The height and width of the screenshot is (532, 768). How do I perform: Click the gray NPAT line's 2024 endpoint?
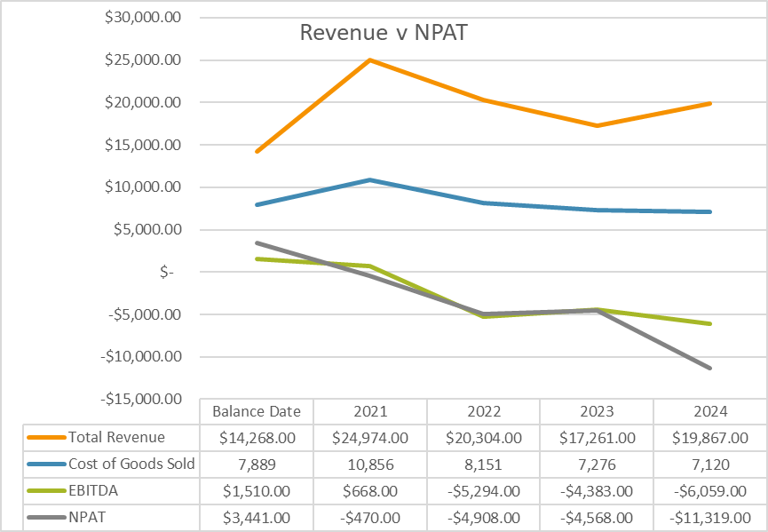tap(710, 368)
